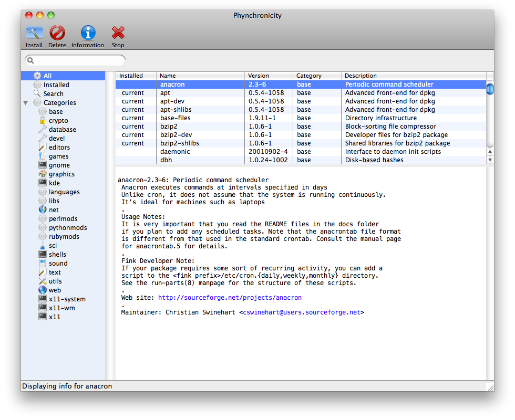Click the package list scroll up arrow
515x420 pixels.
(490, 151)
